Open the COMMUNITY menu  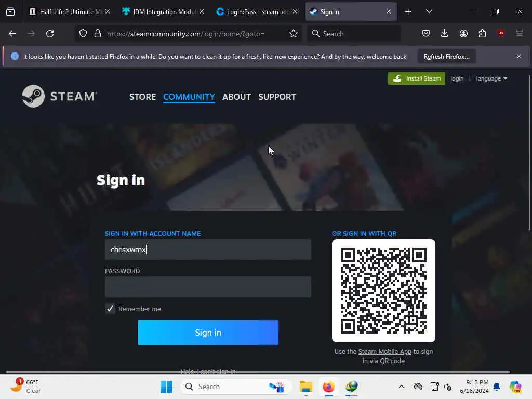tap(189, 97)
